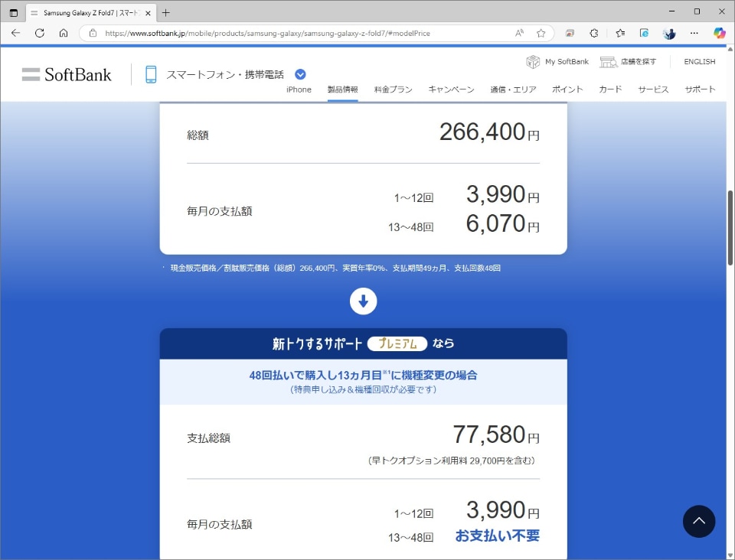Click the Read aloud icon
Image resolution: width=735 pixels, height=560 pixels.
click(519, 33)
